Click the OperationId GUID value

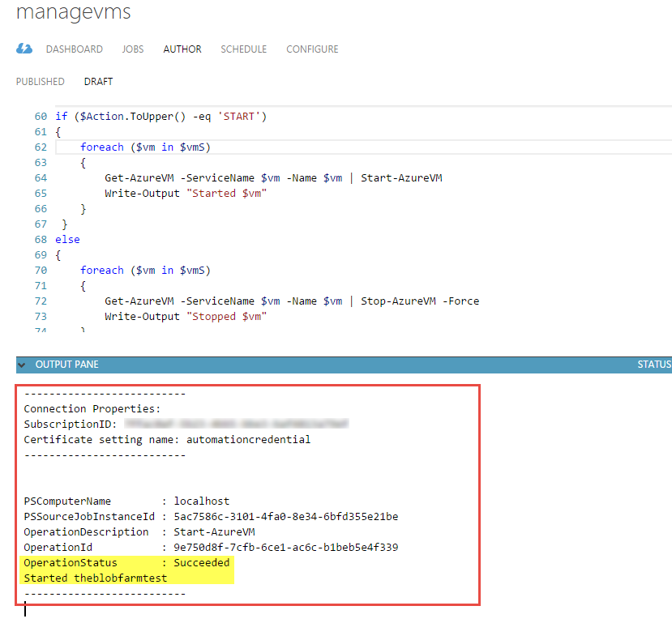[x=286, y=548]
